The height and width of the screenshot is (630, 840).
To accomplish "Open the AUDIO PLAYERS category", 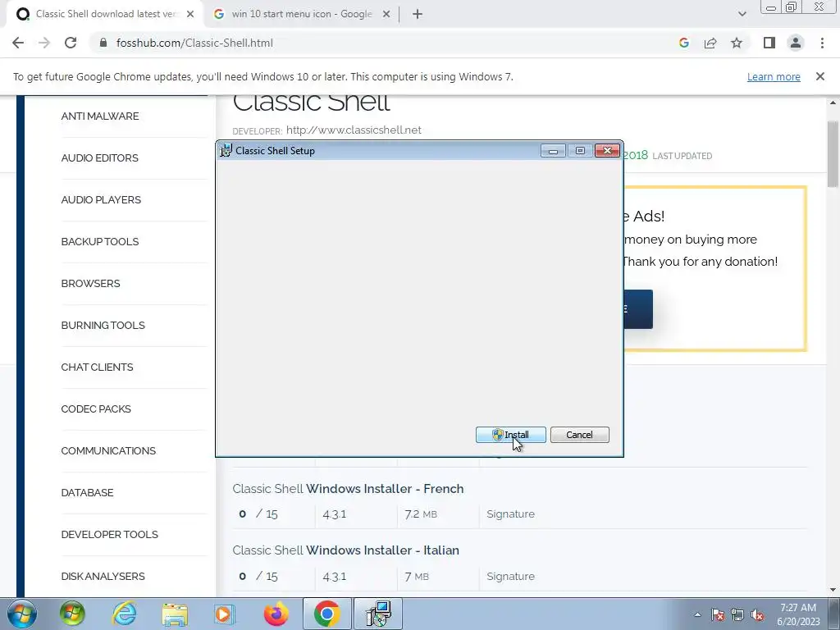I will [101, 200].
